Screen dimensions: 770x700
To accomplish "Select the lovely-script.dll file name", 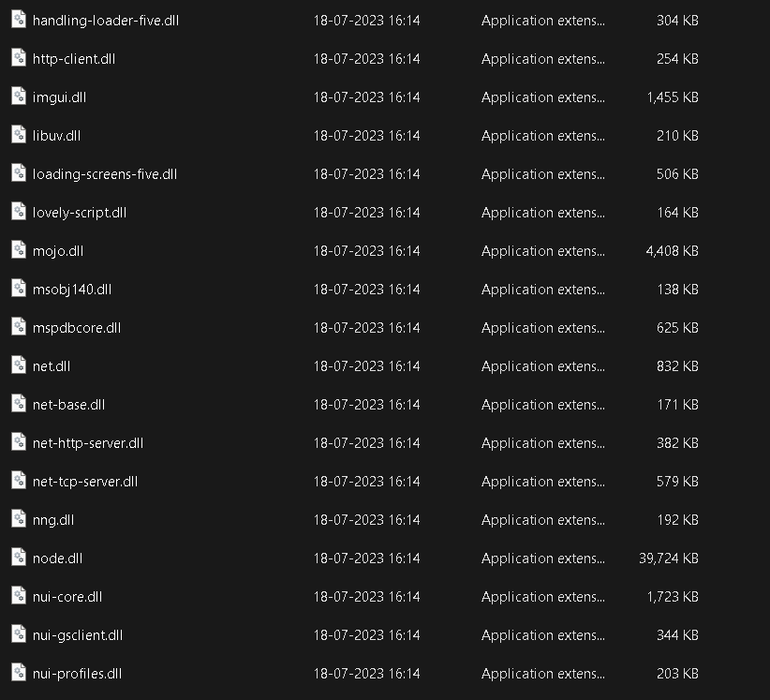I will tap(80, 213).
